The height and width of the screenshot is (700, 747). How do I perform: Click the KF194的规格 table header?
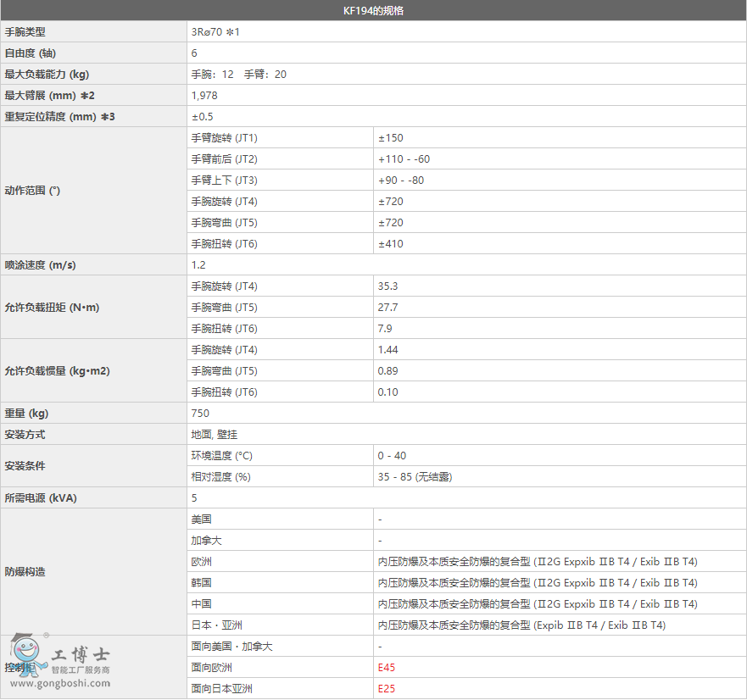(373, 10)
